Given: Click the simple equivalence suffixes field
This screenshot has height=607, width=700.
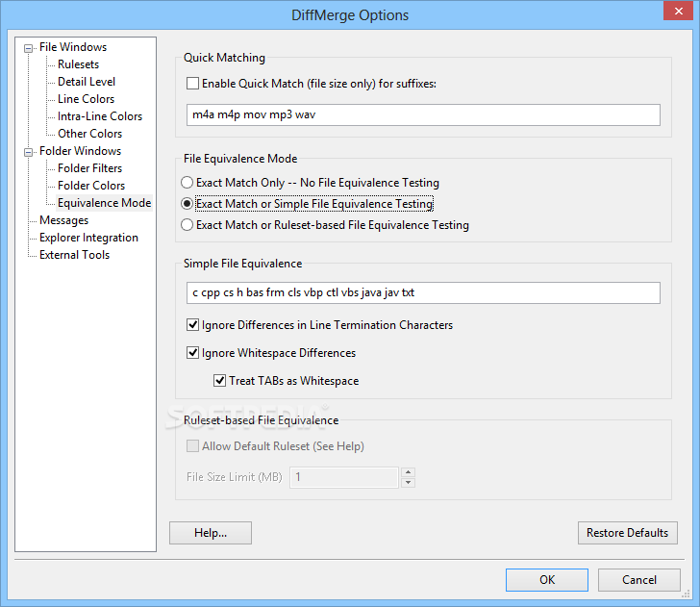Looking at the screenshot, I should (423, 293).
